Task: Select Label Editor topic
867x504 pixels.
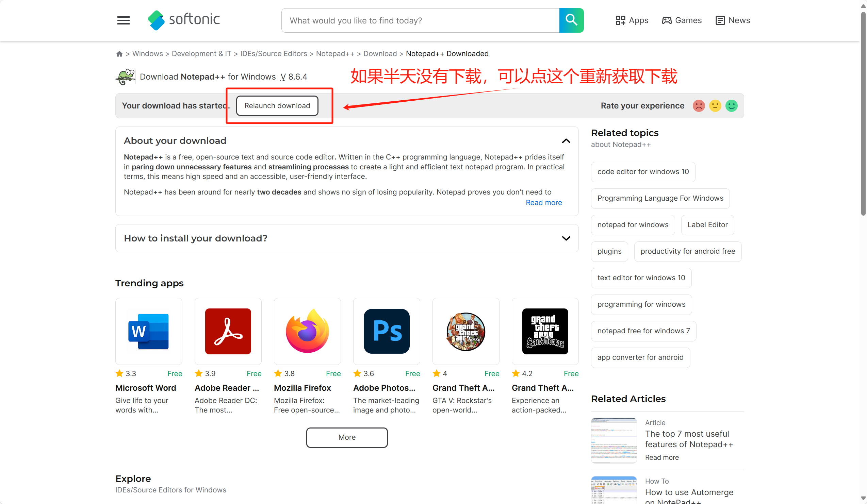Action: tap(707, 225)
